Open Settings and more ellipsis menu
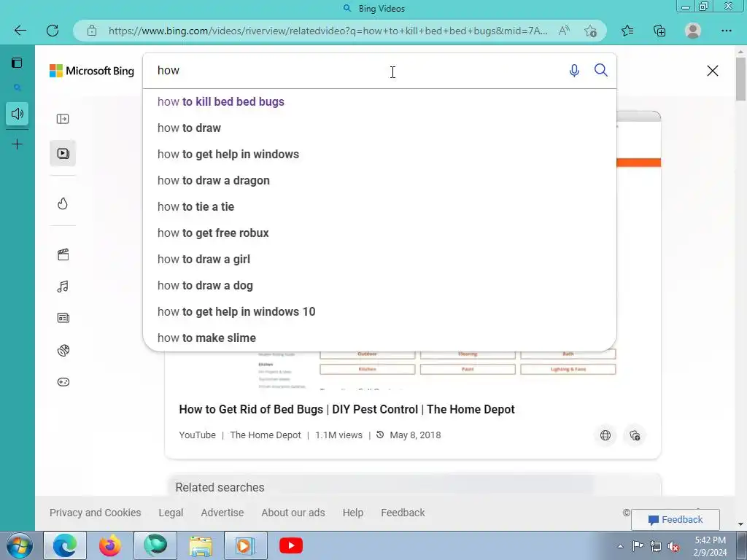Viewport: 747px width, 560px height. tap(726, 31)
